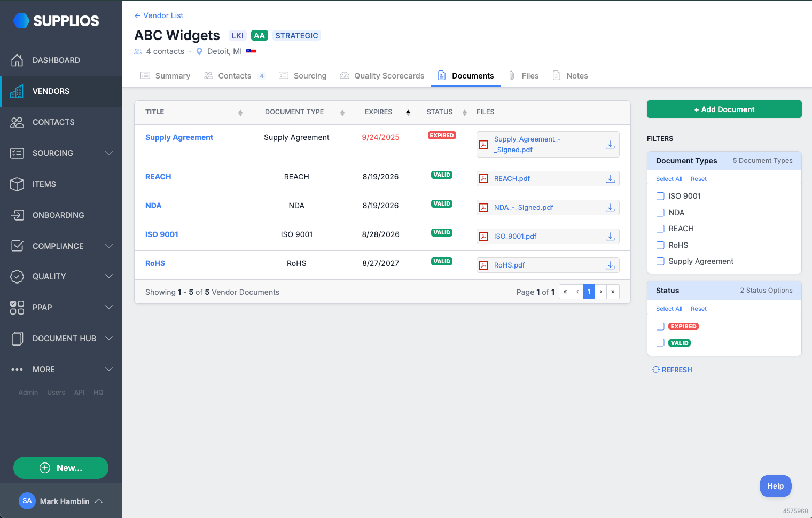Click the Onboarding enter-arrow icon
This screenshot has width=812, height=518.
(x=17, y=215)
